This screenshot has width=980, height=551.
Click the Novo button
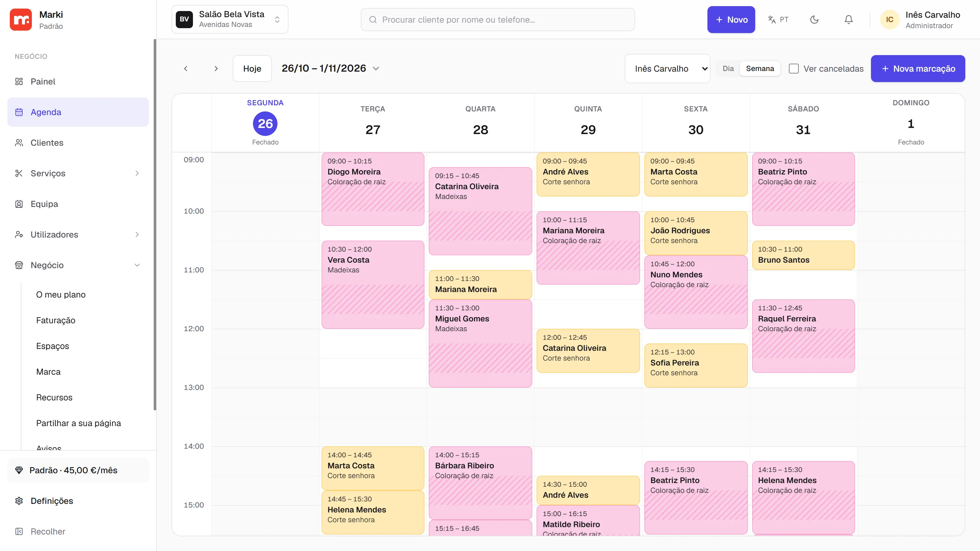(731, 19)
